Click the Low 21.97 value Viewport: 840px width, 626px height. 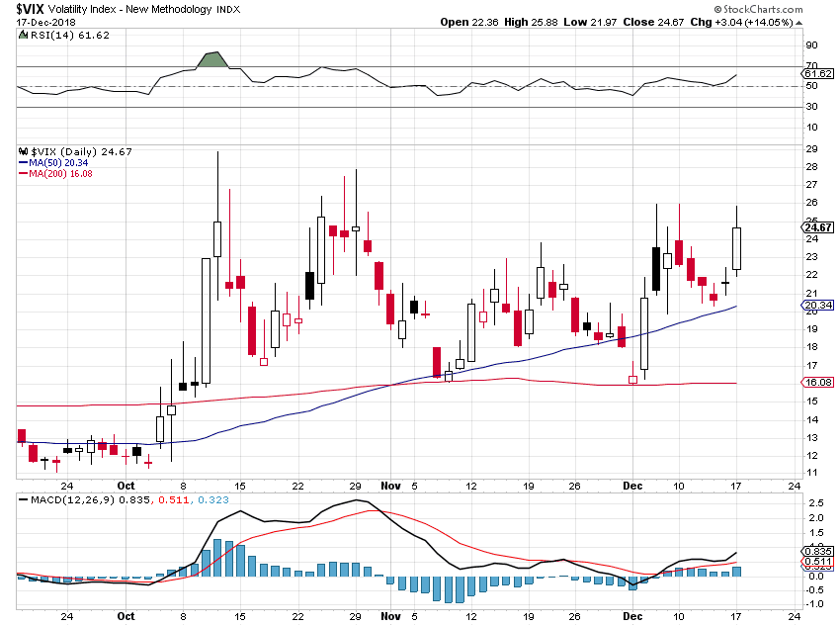click(x=590, y=22)
